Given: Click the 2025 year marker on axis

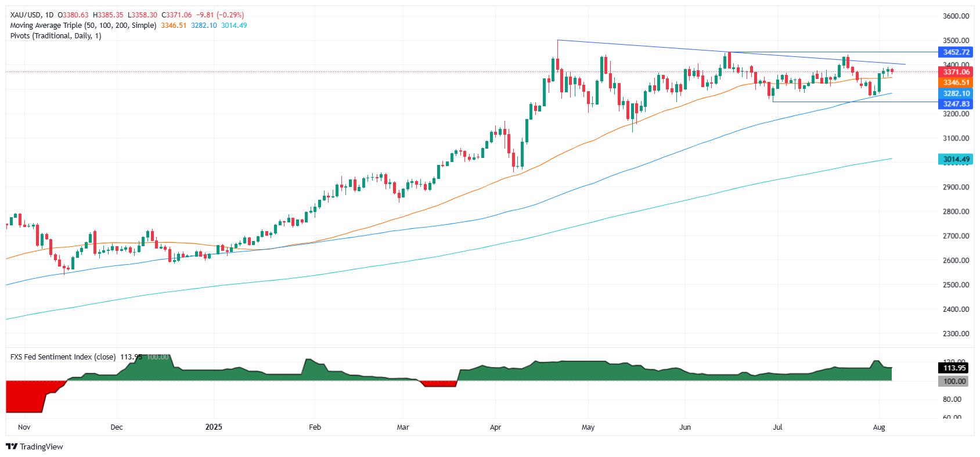Looking at the screenshot, I should coord(214,427).
